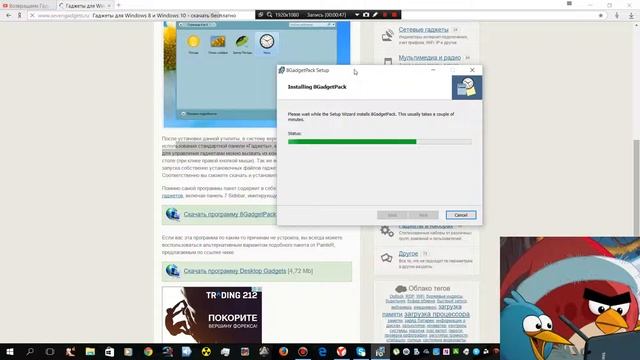Open Microsoft Edge from the taskbar
This screenshot has height=360, width=640.
(322, 351)
